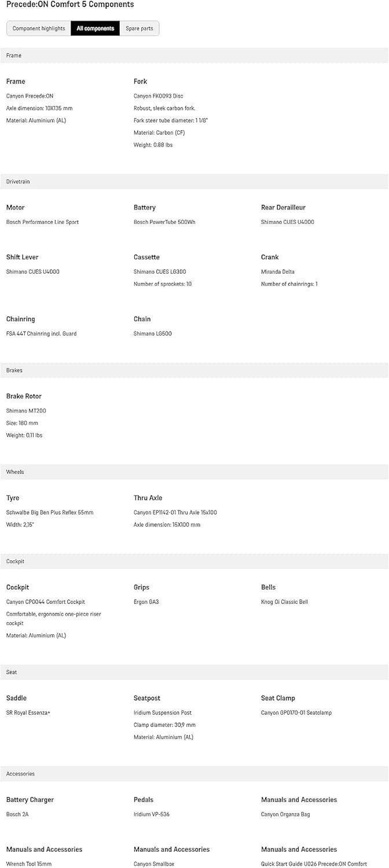This screenshot has height=868, width=389.
Task: Click the SR Royal Essenza+ saddle entry
Action: 28,713
